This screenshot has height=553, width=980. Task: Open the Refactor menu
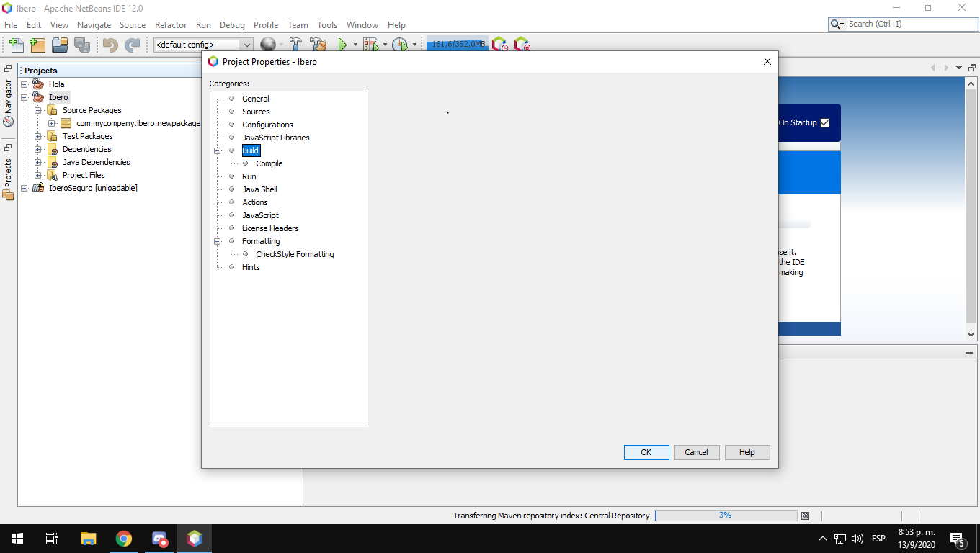click(x=171, y=24)
